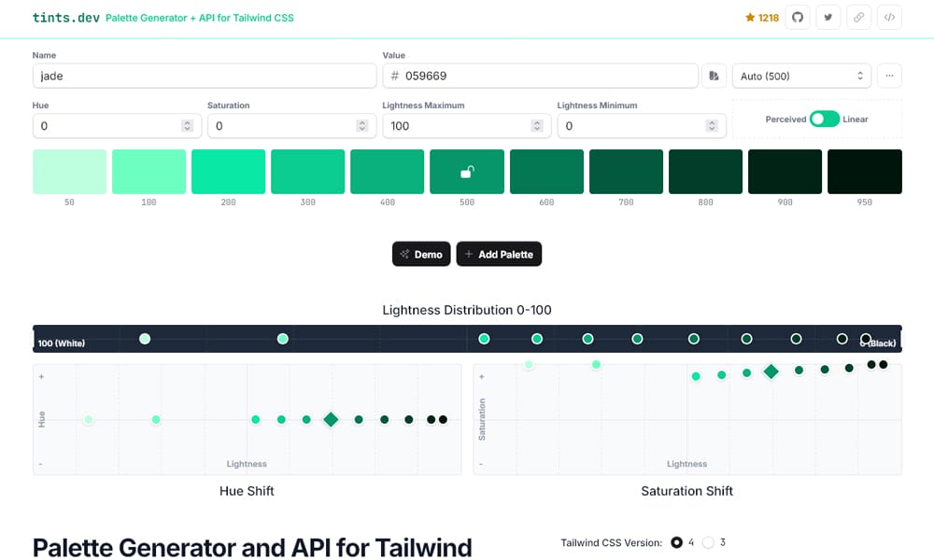The height and width of the screenshot is (560, 934).
Task: Click the Lightness Maximum stepper arrows
Action: (537, 126)
